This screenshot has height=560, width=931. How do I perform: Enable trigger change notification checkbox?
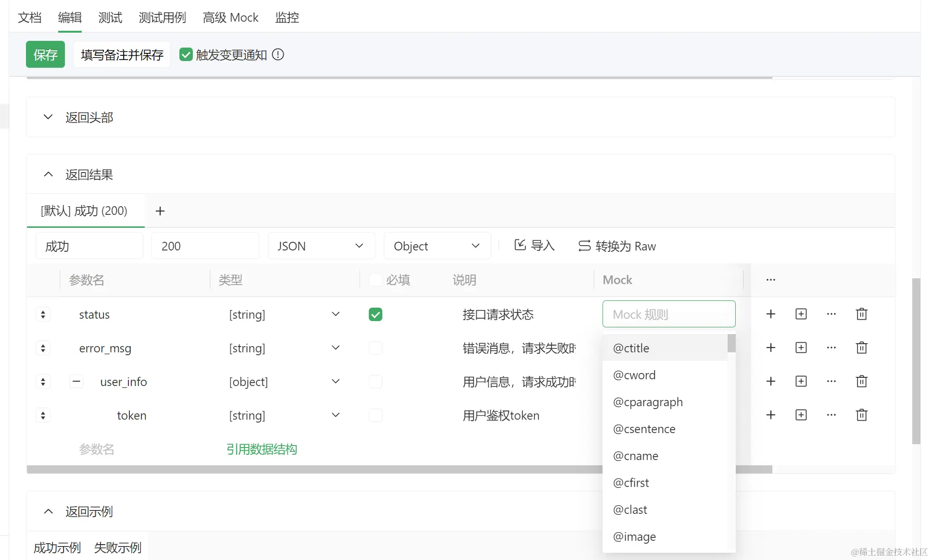(x=186, y=54)
